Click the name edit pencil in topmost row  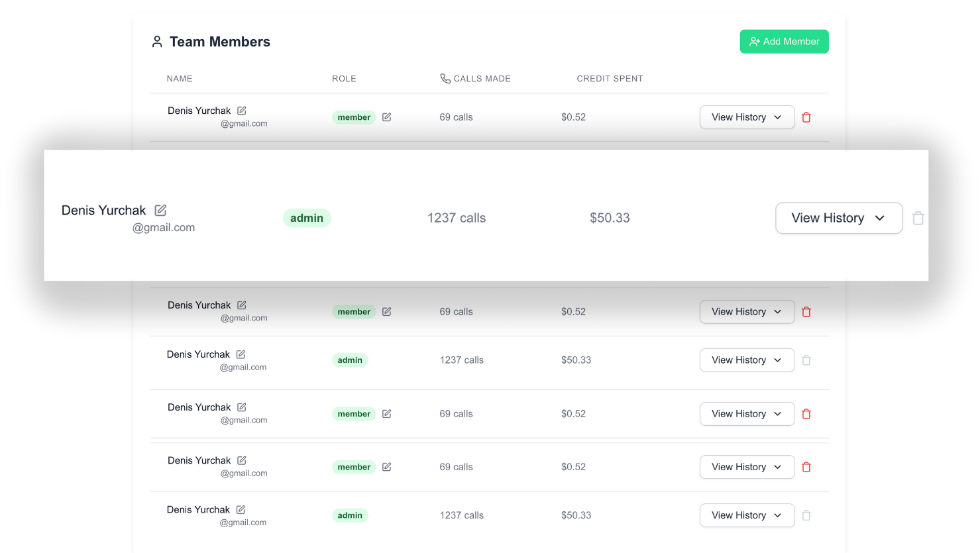pos(242,111)
